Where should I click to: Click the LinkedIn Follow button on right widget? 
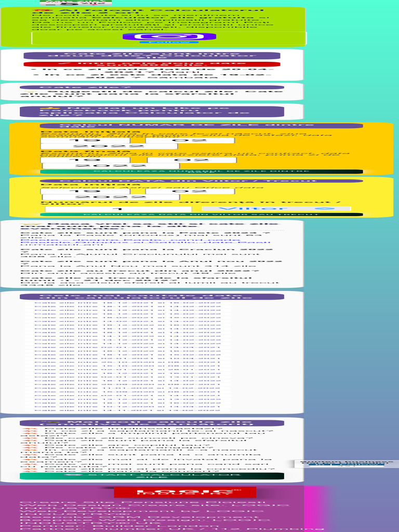pyautogui.click(x=357, y=464)
